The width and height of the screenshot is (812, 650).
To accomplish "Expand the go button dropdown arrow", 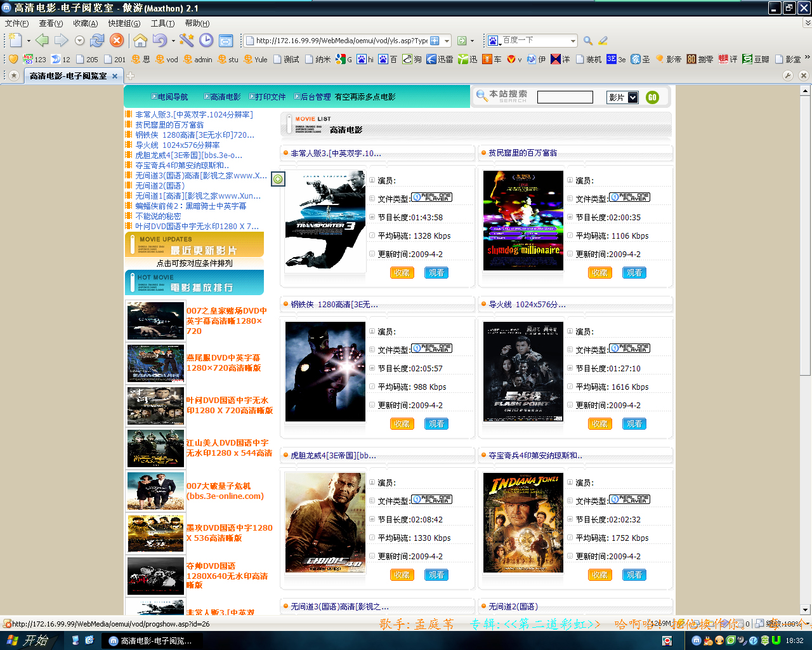I will (x=473, y=41).
